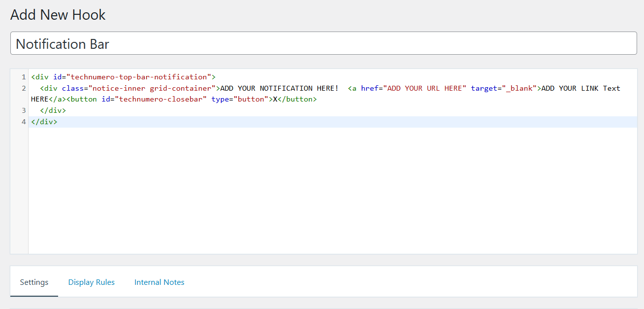Click the Notification Bar title field
The image size is (644, 309).
[x=323, y=44]
